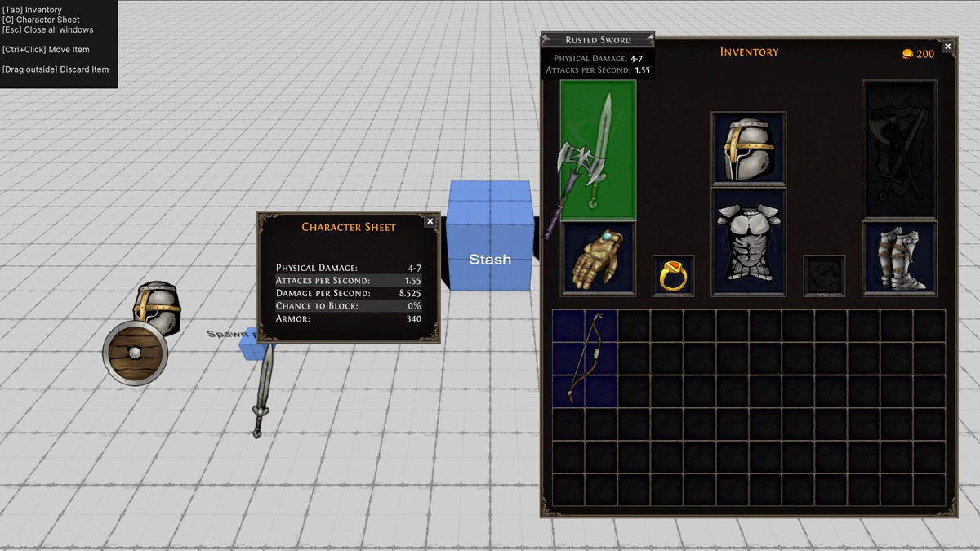Click the Armor stat row in Character Sheet
The image size is (980, 551).
click(349, 319)
